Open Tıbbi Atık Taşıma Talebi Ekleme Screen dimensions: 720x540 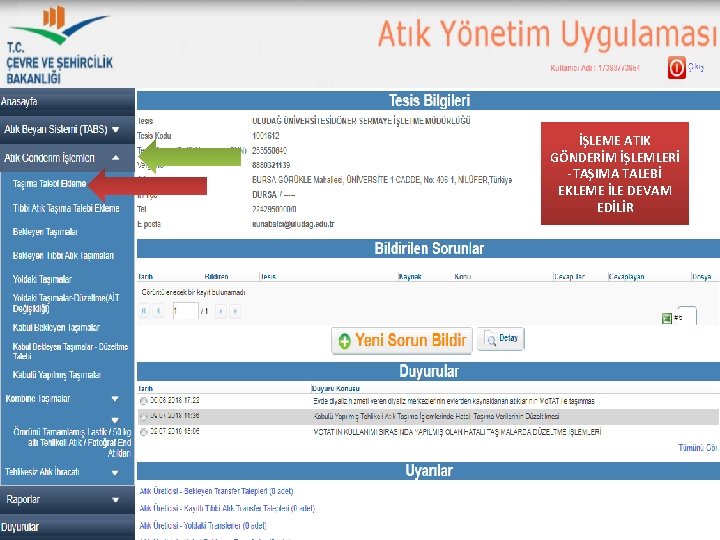[66, 208]
